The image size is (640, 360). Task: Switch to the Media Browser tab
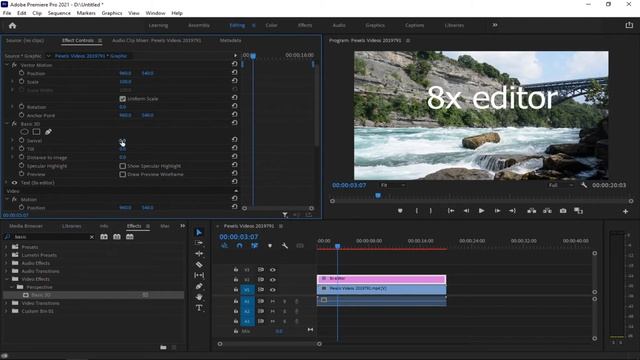click(26, 226)
